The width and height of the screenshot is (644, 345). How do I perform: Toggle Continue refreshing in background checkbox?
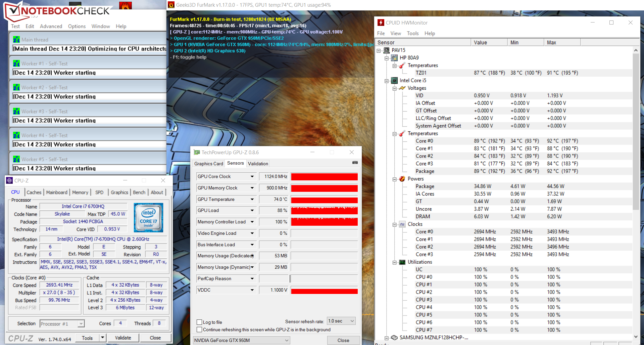(199, 330)
